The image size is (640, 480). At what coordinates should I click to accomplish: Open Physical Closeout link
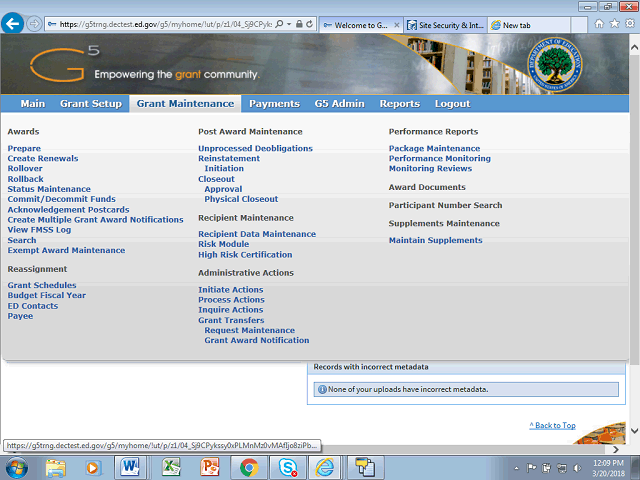point(241,199)
